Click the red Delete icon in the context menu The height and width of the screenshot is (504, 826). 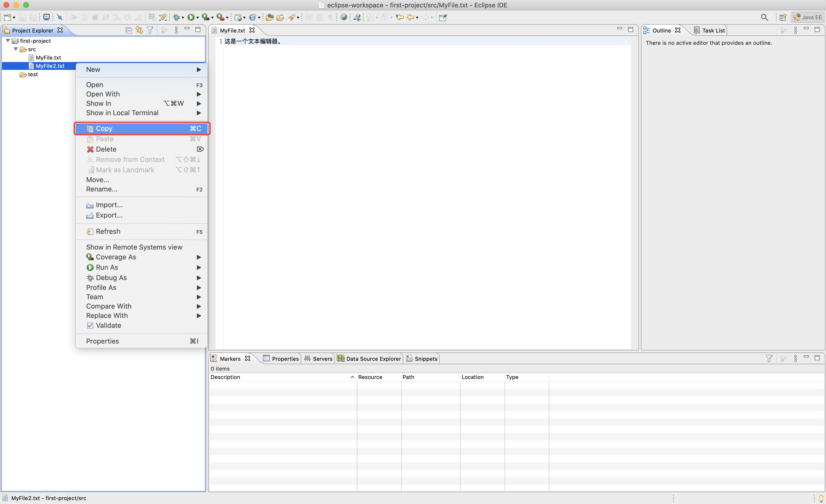click(90, 149)
